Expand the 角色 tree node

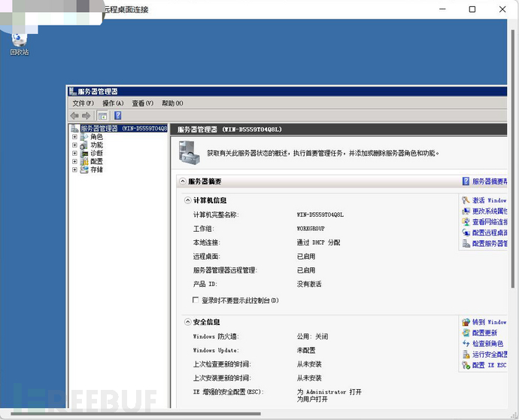click(x=74, y=137)
